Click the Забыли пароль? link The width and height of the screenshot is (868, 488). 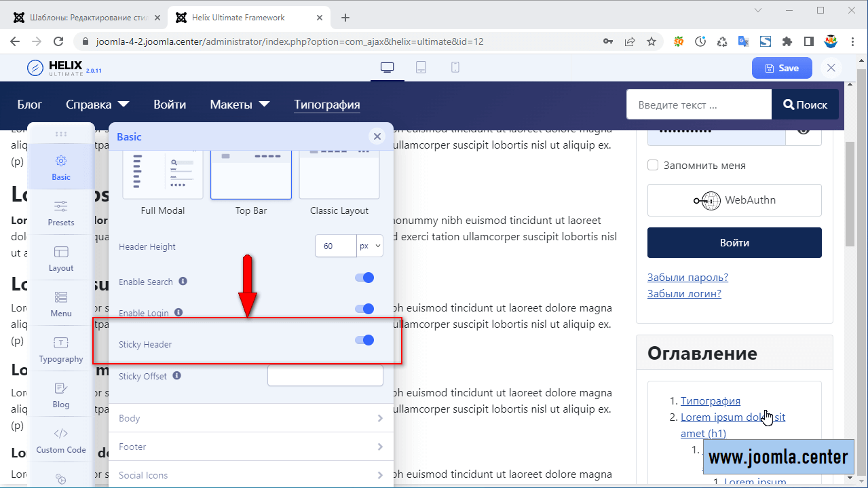[687, 277]
